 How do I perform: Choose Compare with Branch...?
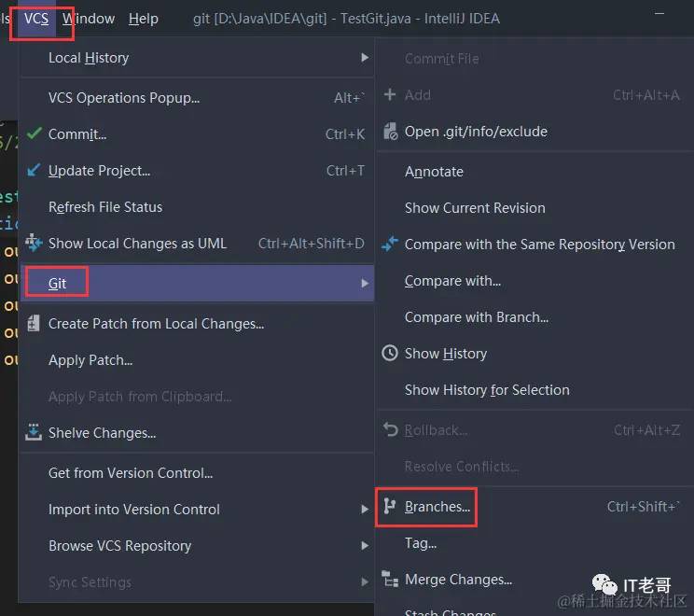click(x=534, y=317)
